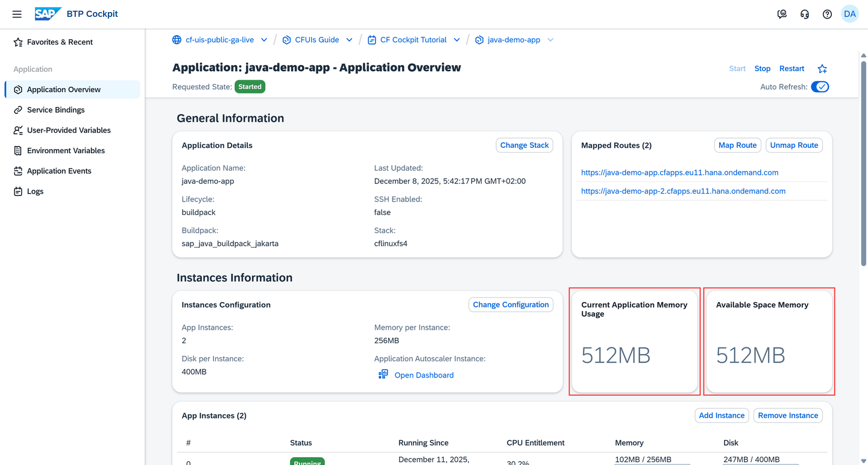Click the Add Instance button
Screen dimensions: 868x465
point(722,416)
